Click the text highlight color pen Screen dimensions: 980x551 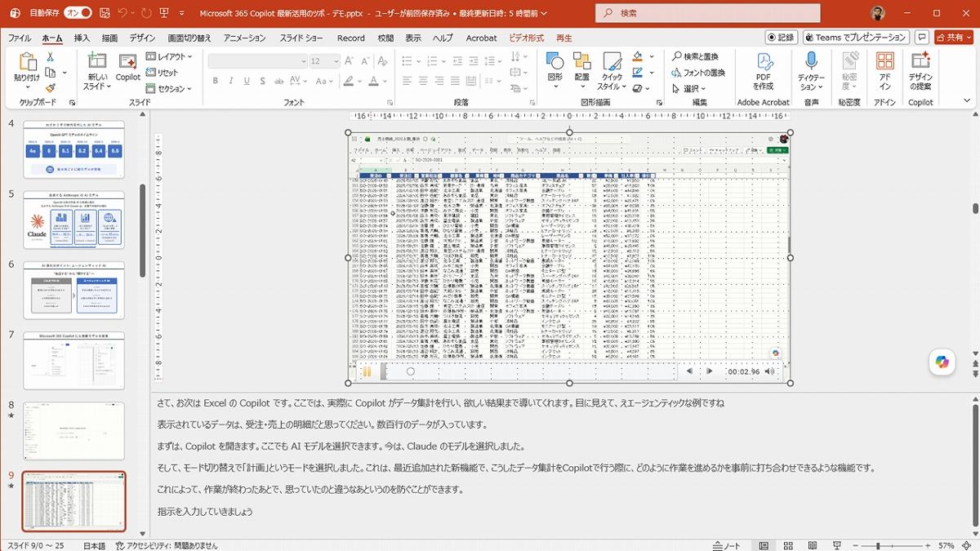click(x=349, y=81)
